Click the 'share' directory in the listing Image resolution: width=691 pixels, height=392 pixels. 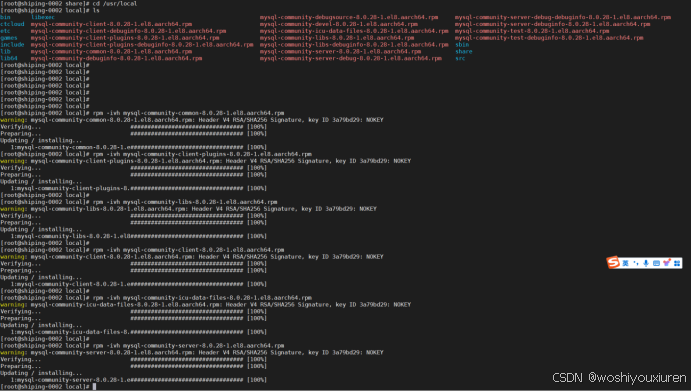[464, 52]
